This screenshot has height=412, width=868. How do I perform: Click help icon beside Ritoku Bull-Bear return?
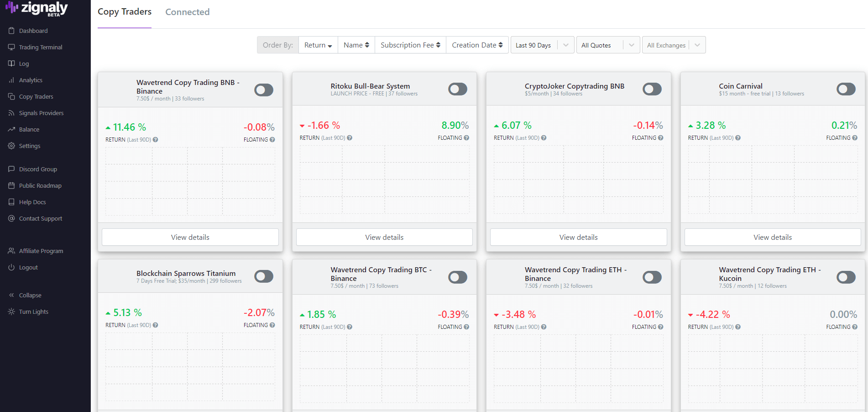pyautogui.click(x=350, y=138)
